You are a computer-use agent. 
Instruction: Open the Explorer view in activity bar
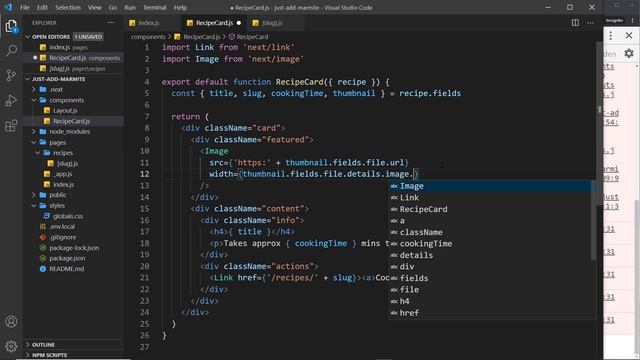[11, 27]
